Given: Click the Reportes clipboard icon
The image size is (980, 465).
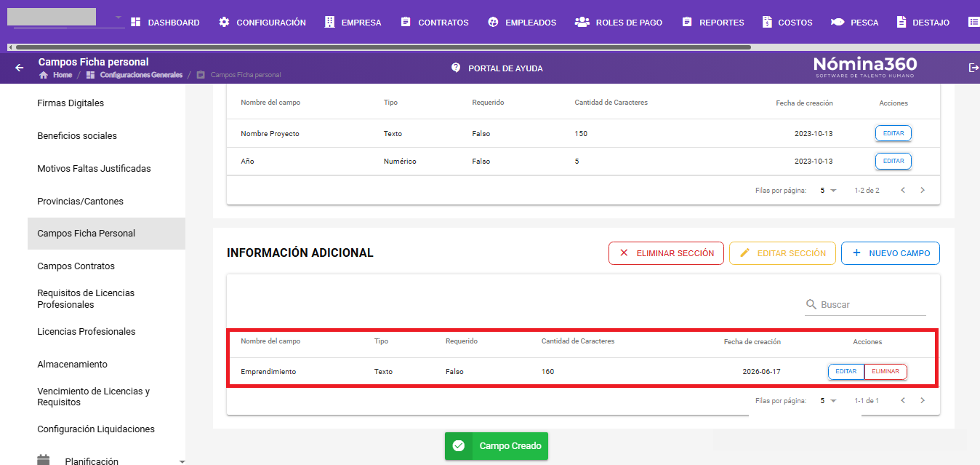Looking at the screenshot, I should [x=687, y=23].
